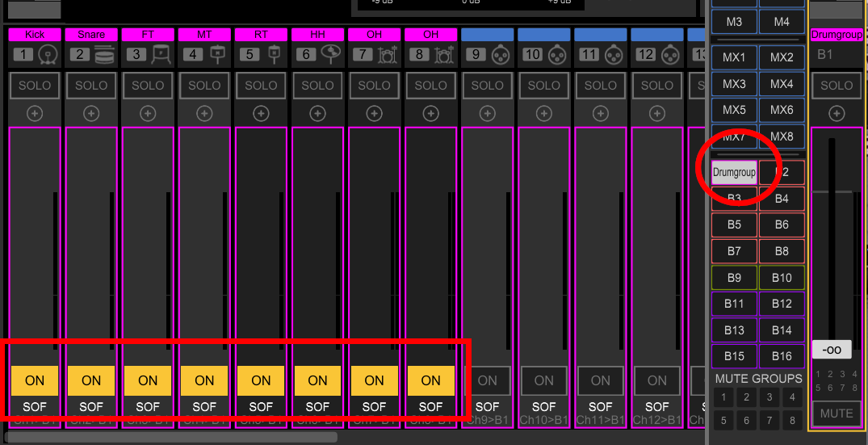This screenshot has width=868, height=445.
Task: Switch to the MX4 matrix
Action: click(782, 84)
